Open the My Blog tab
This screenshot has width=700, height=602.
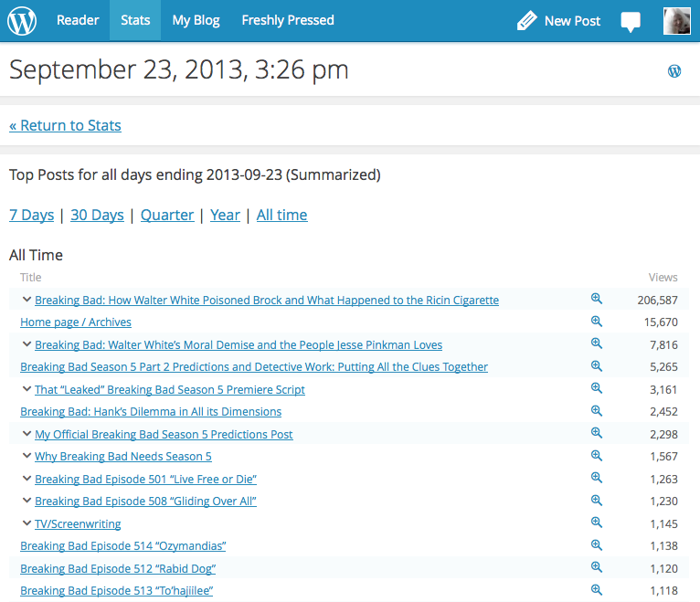[x=196, y=20]
